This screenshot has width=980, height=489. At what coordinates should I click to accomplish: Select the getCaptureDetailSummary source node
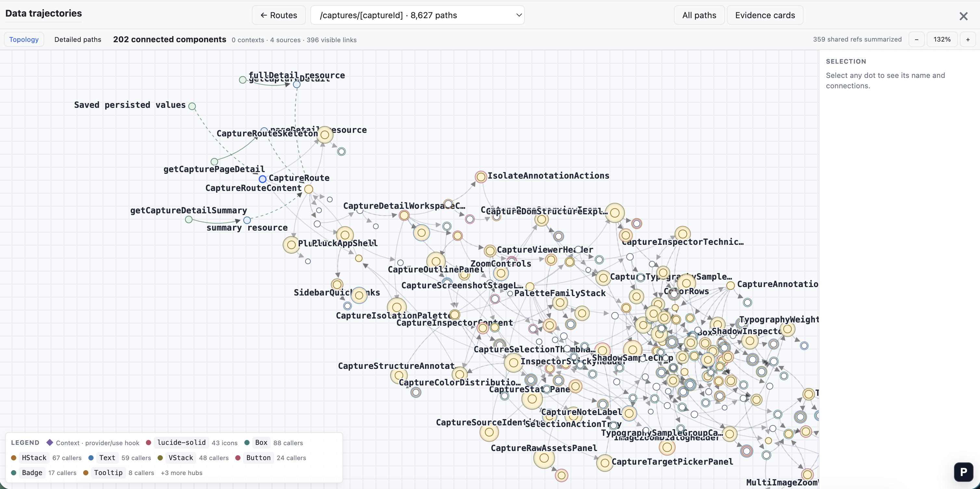point(188,219)
